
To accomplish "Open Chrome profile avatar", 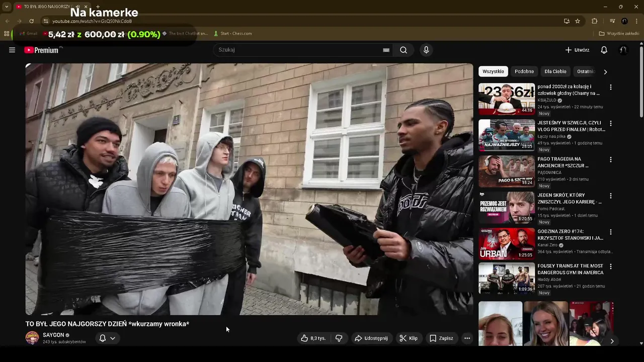I will click(624, 21).
